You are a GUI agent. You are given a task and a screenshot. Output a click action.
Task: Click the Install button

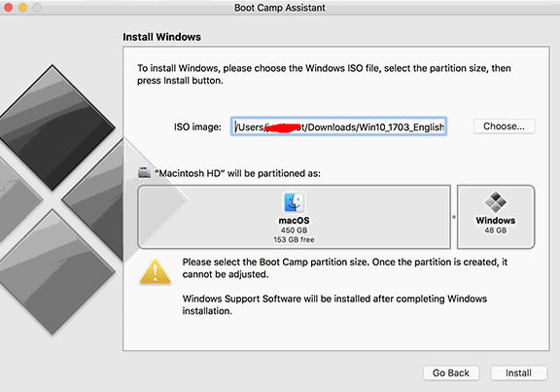tap(518, 374)
